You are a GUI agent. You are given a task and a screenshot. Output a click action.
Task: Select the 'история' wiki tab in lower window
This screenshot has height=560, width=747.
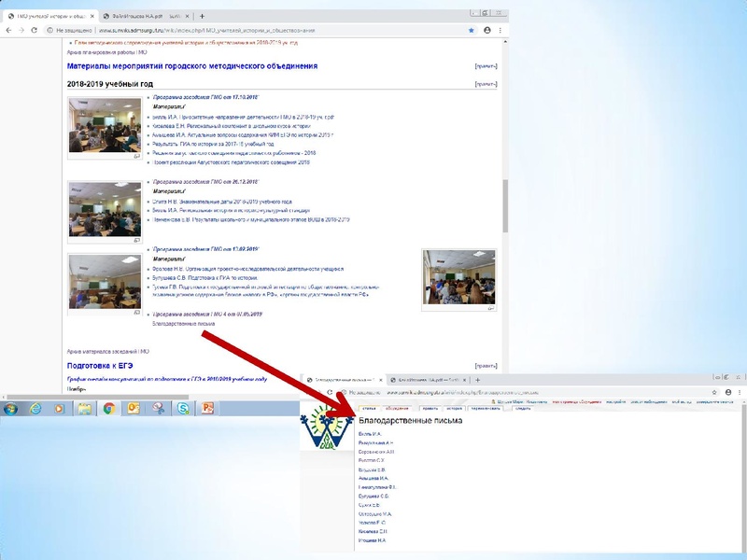click(x=455, y=408)
